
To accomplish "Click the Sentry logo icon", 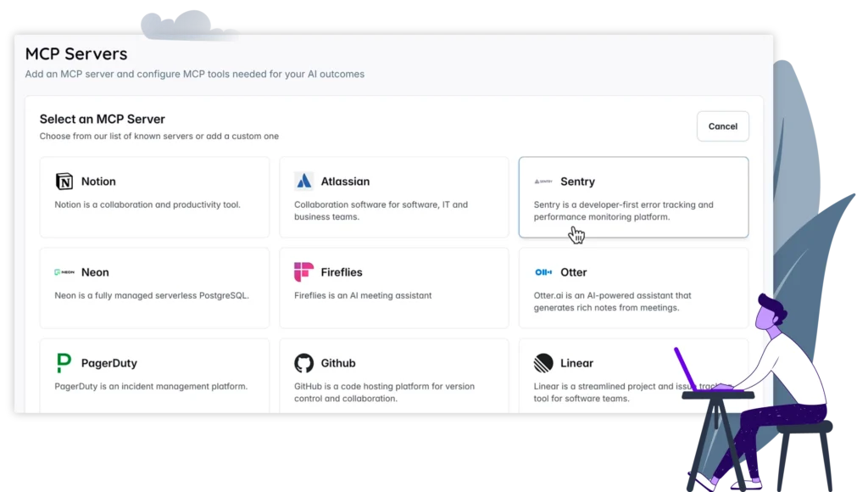I will pyautogui.click(x=542, y=181).
